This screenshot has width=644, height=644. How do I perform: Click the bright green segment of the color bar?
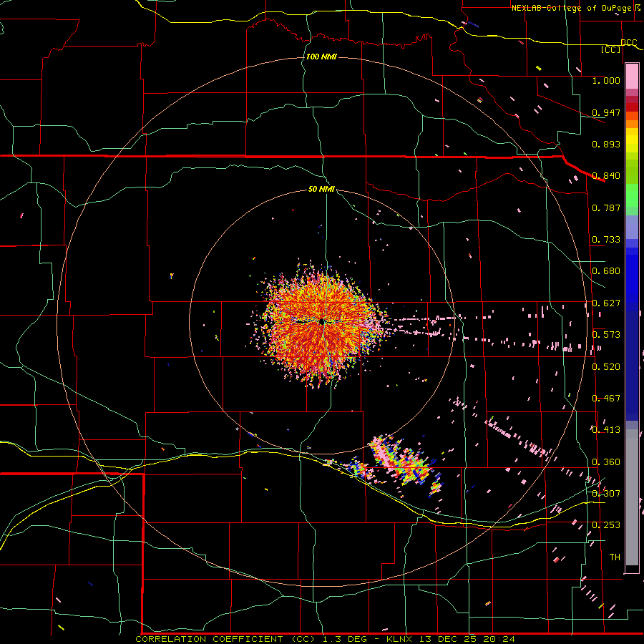(632, 195)
